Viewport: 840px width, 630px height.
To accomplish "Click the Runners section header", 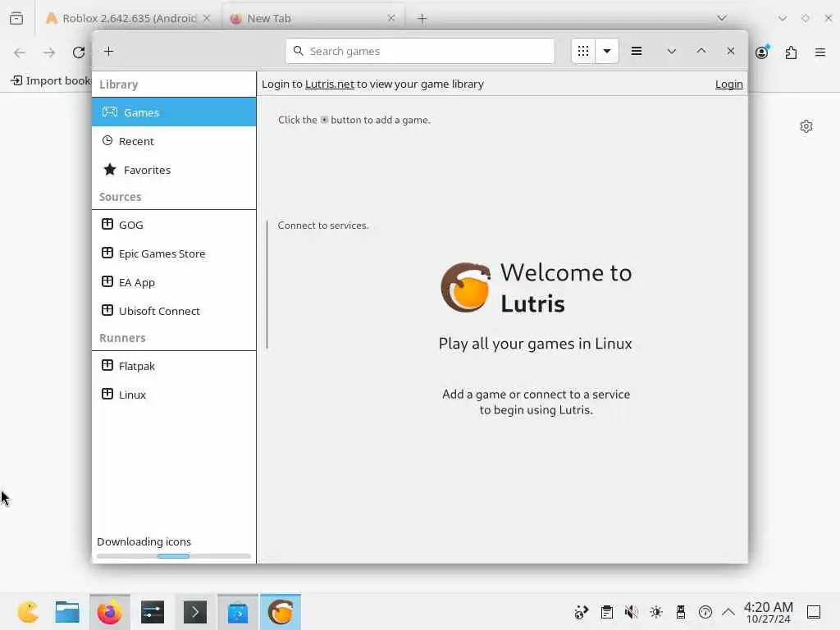I will coord(122,338).
